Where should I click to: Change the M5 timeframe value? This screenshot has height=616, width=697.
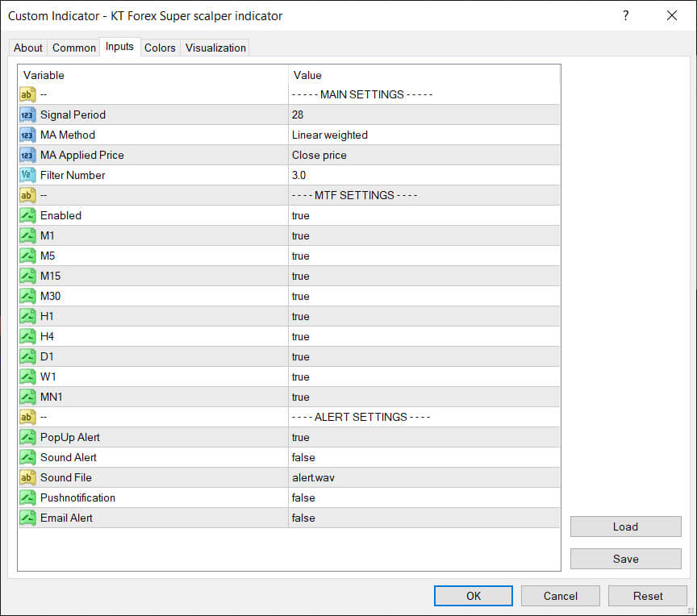(300, 256)
